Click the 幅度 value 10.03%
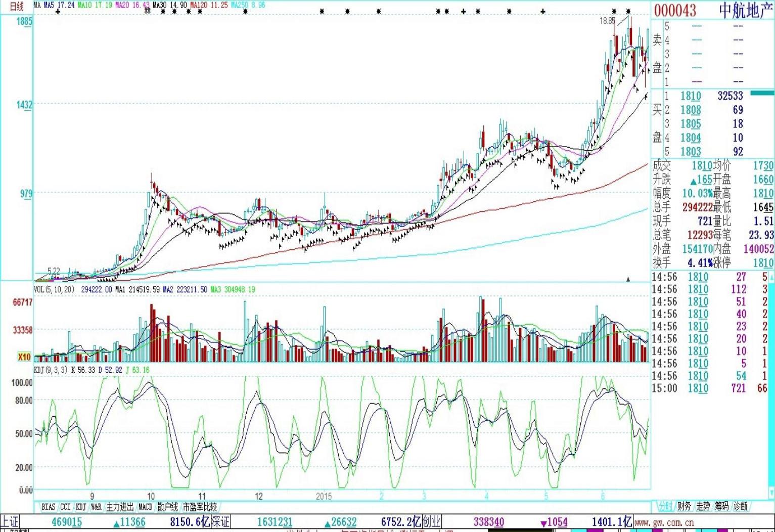This screenshot has height=532, width=775. pyautogui.click(x=697, y=193)
